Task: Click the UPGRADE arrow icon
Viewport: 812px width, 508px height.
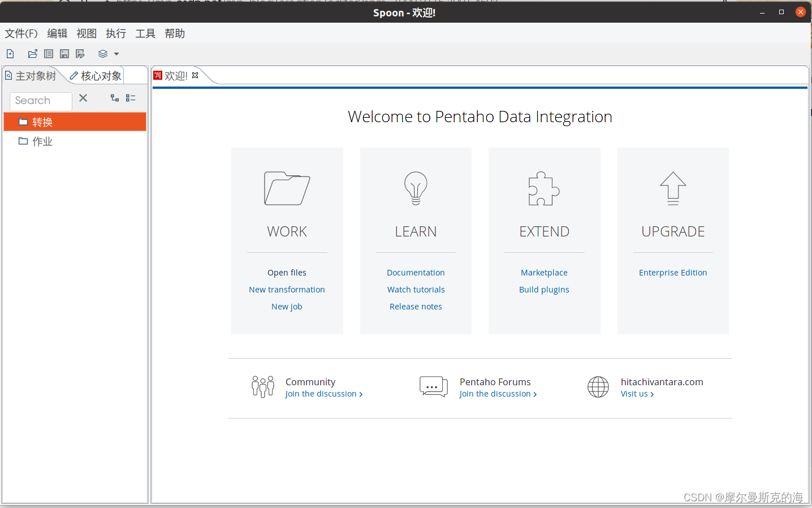Action: pos(673,188)
